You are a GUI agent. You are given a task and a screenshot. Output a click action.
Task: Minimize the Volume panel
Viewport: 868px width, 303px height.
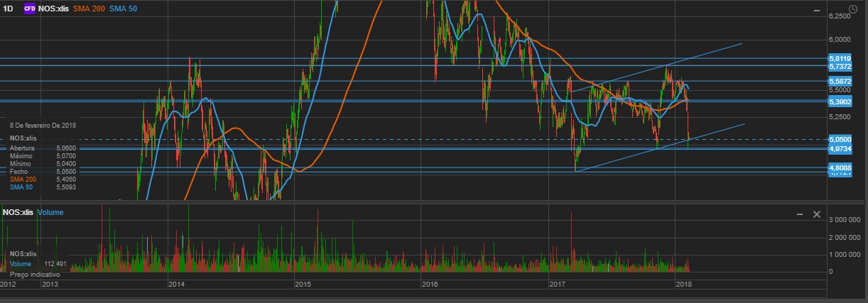[x=800, y=214]
